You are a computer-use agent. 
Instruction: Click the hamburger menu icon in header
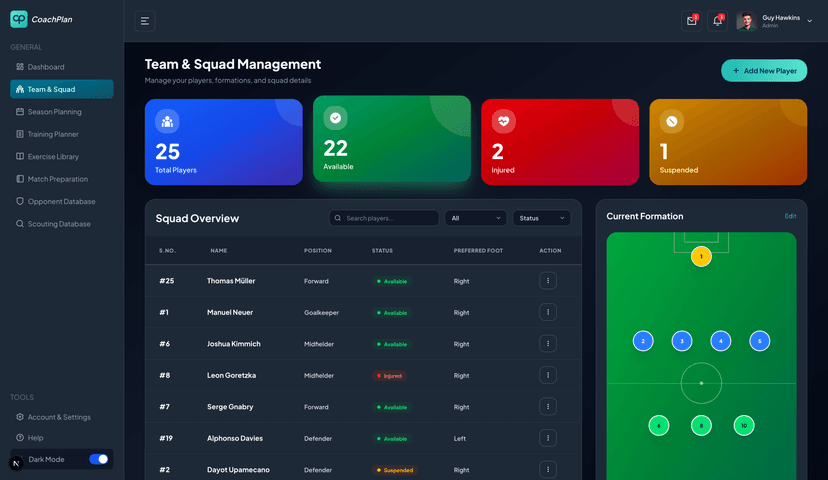point(145,21)
